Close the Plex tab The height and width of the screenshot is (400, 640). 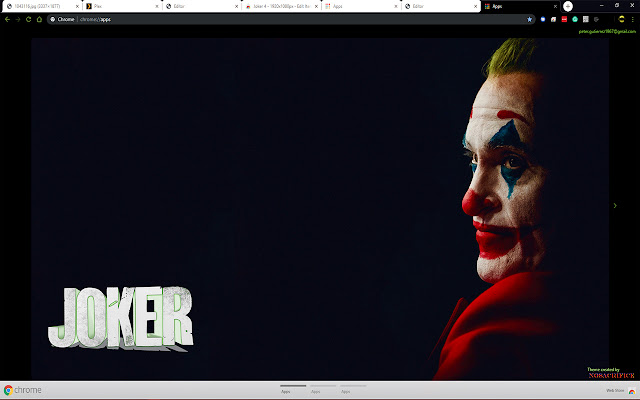[157, 7]
